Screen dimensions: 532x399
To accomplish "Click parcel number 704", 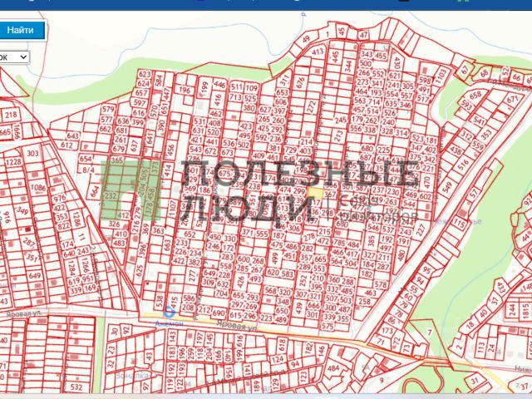I will 222,293.
